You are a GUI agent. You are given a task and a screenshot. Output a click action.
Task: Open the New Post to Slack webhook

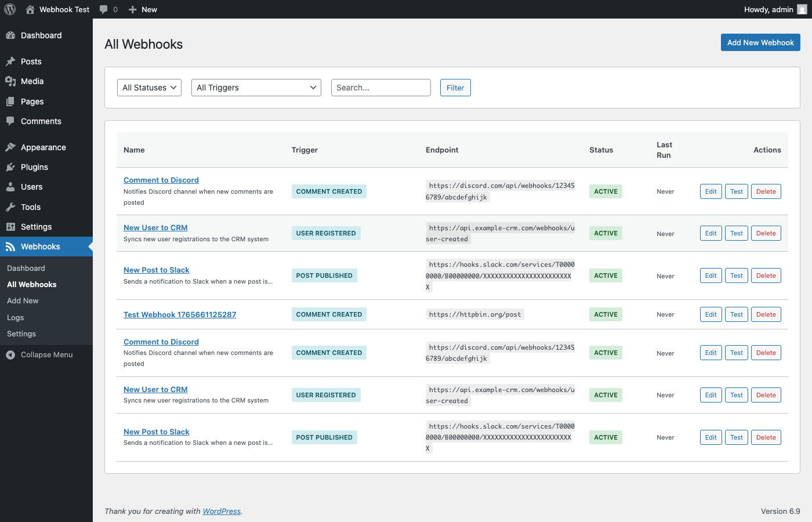point(156,270)
